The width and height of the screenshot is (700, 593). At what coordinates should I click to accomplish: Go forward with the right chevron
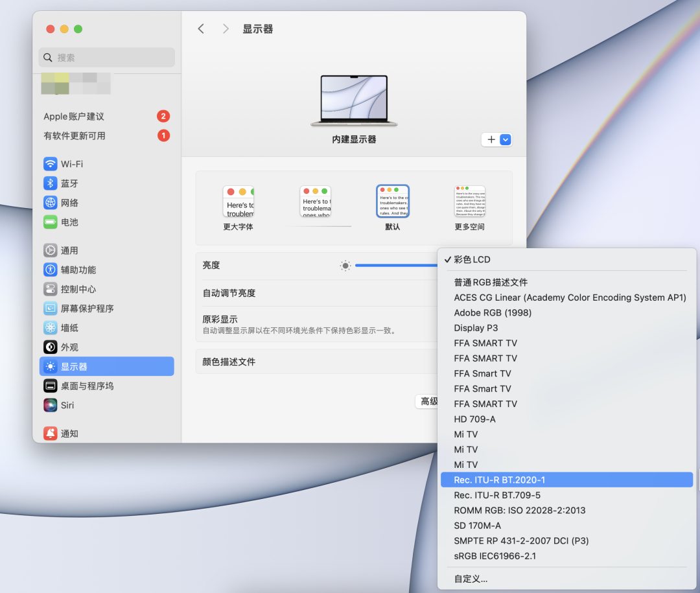tap(226, 29)
